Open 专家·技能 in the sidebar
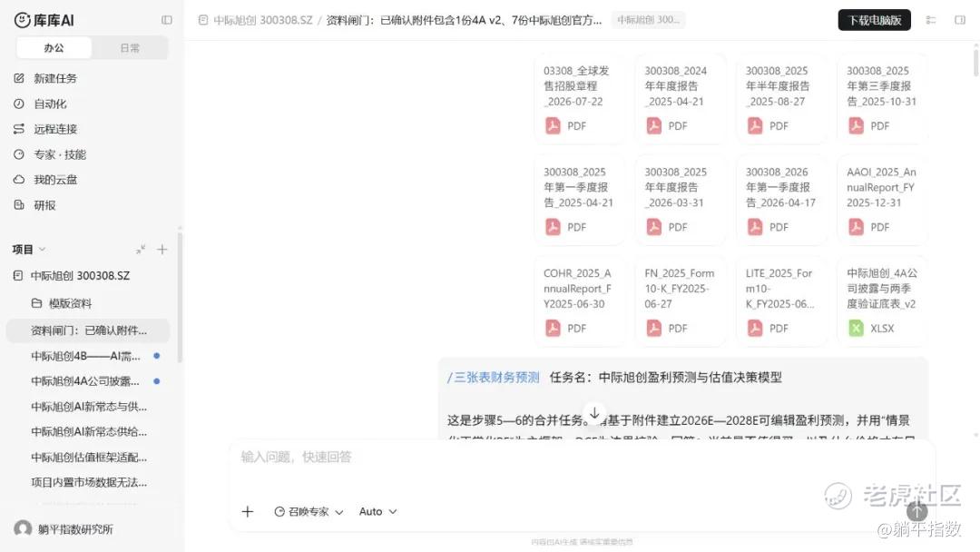The width and height of the screenshot is (980, 552). 59,154
